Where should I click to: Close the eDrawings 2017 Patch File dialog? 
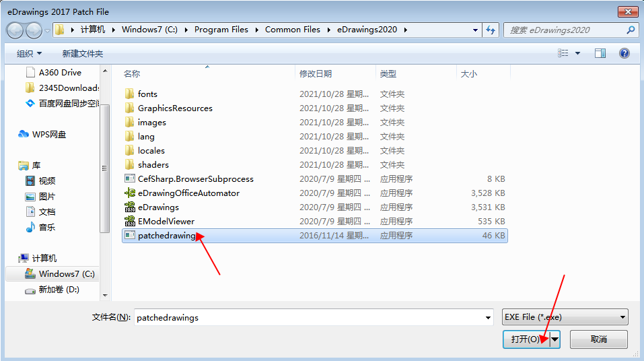[628, 11]
